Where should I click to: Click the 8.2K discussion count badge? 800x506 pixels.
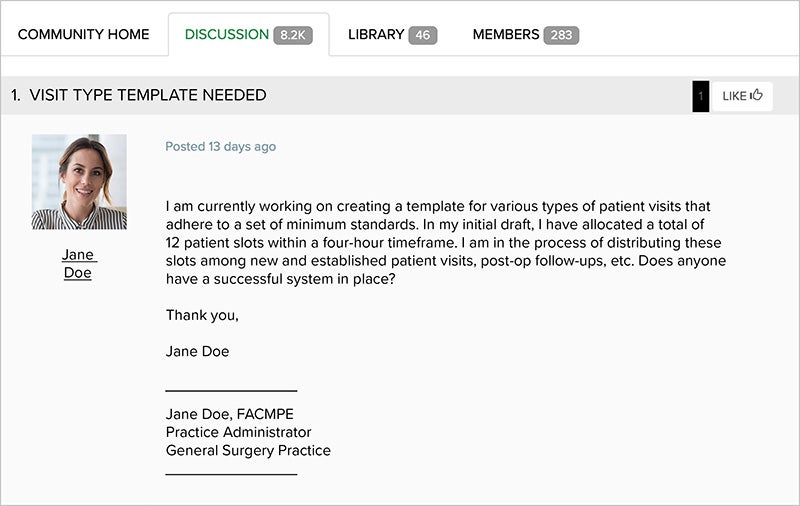pos(295,35)
